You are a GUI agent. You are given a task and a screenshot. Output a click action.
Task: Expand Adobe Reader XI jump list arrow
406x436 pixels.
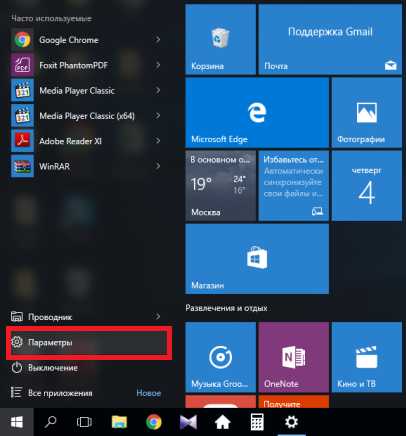point(158,141)
